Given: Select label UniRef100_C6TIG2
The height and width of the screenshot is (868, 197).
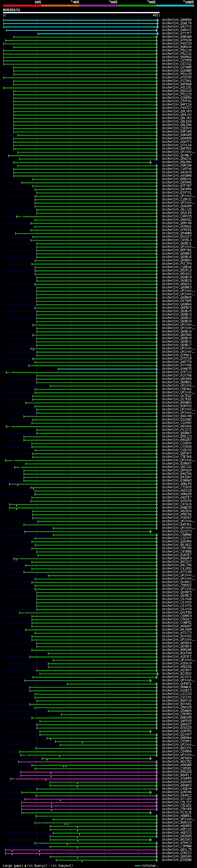Looking at the screenshot, I should pyautogui.click(x=177, y=64).
